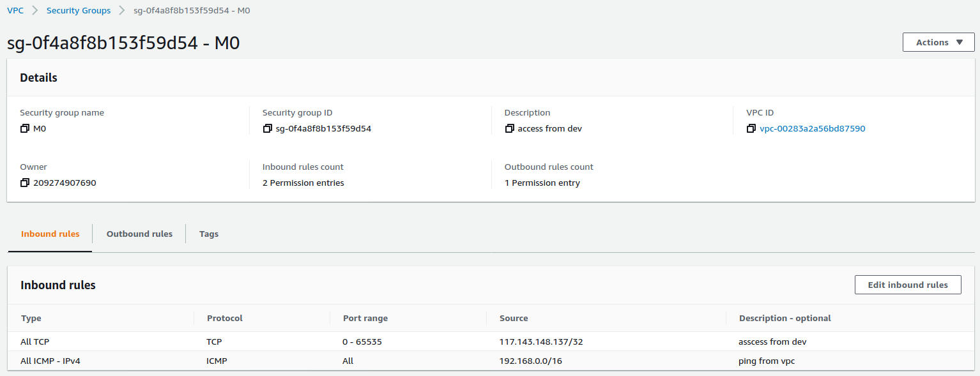Click the Source column header
The width and height of the screenshot is (980, 376).
[514, 318]
